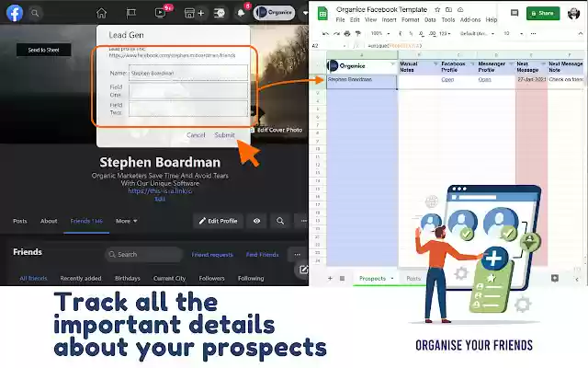
Task: Click the Edit Profile button
Action: pos(218,221)
